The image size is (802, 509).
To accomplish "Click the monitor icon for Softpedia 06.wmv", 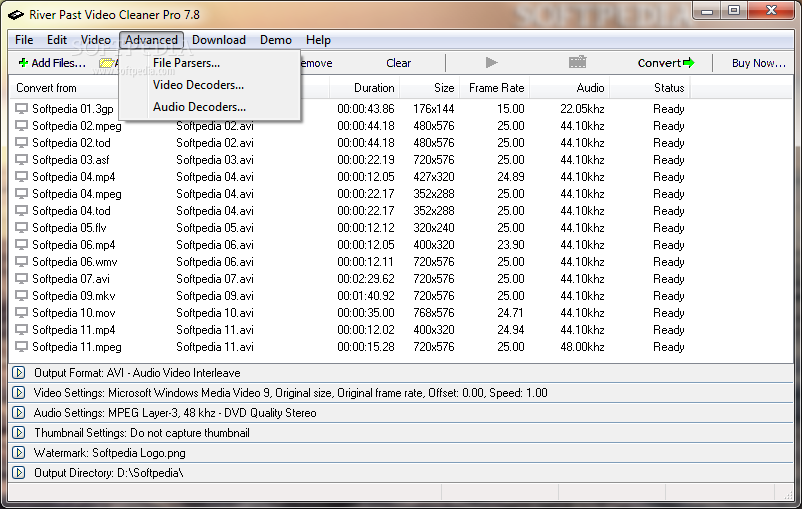I will pos(21,262).
